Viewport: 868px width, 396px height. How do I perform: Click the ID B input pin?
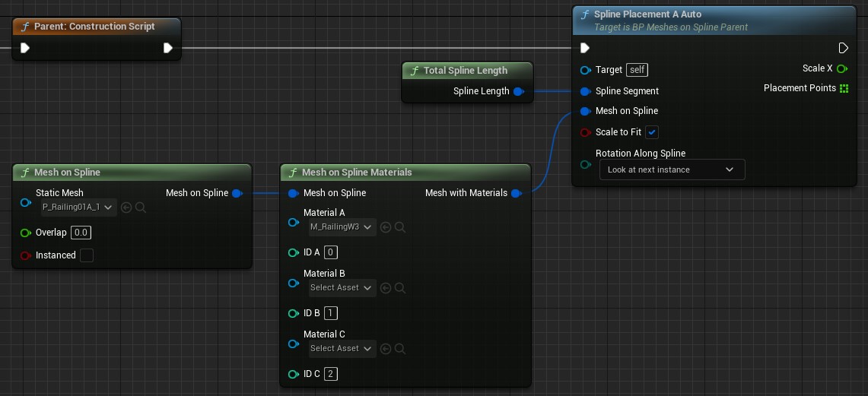(x=294, y=314)
